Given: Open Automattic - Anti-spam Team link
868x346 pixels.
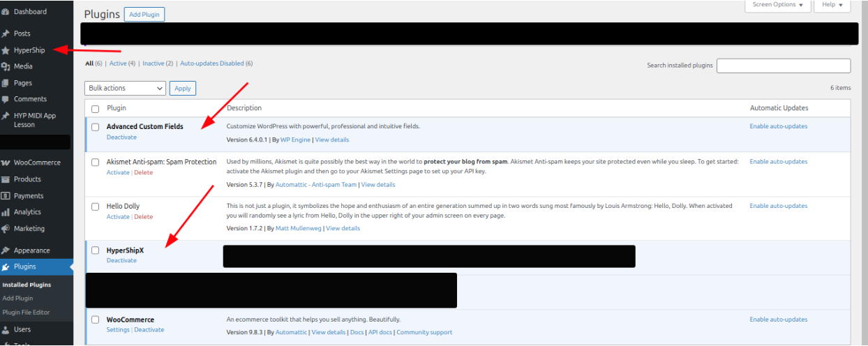Looking at the screenshot, I should coord(316,185).
